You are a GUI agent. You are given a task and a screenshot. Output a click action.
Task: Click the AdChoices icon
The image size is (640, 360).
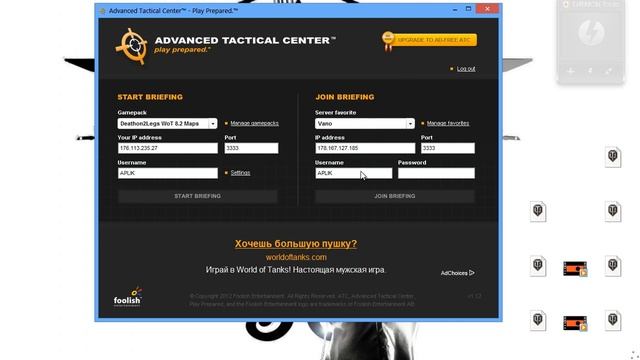click(472, 273)
